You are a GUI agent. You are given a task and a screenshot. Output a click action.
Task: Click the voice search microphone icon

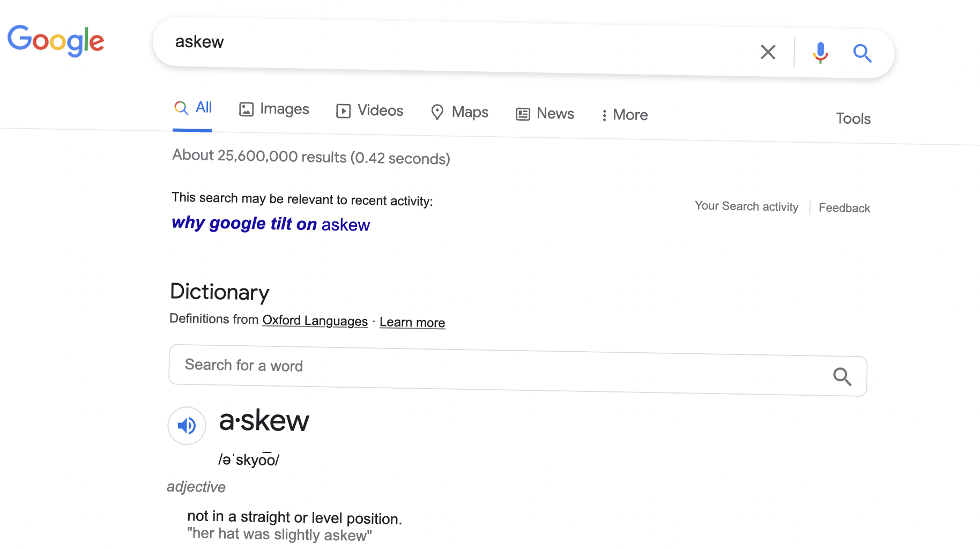(x=820, y=52)
